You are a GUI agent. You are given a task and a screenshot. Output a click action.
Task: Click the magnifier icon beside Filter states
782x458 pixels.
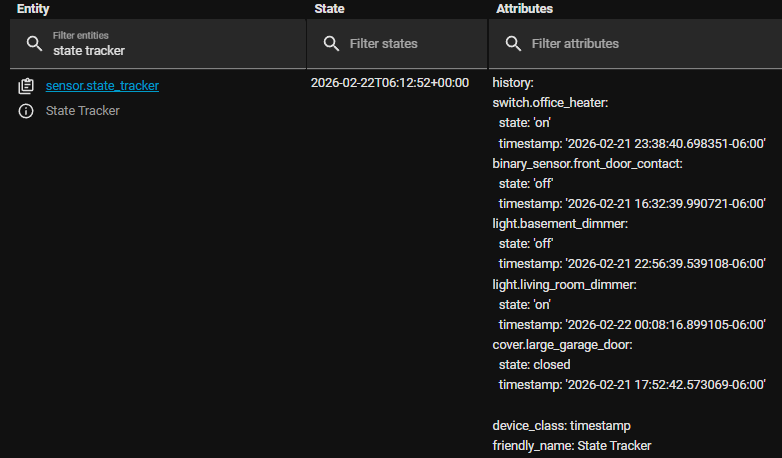(330, 44)
